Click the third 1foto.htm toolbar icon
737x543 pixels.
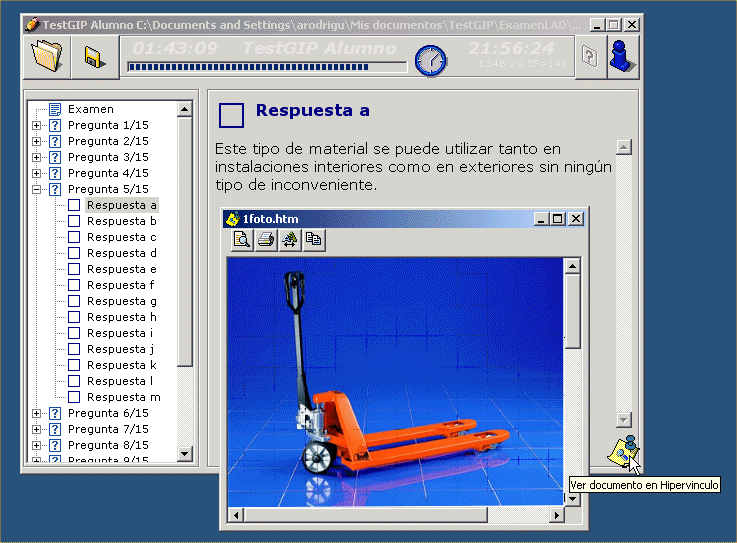[290, 240]
